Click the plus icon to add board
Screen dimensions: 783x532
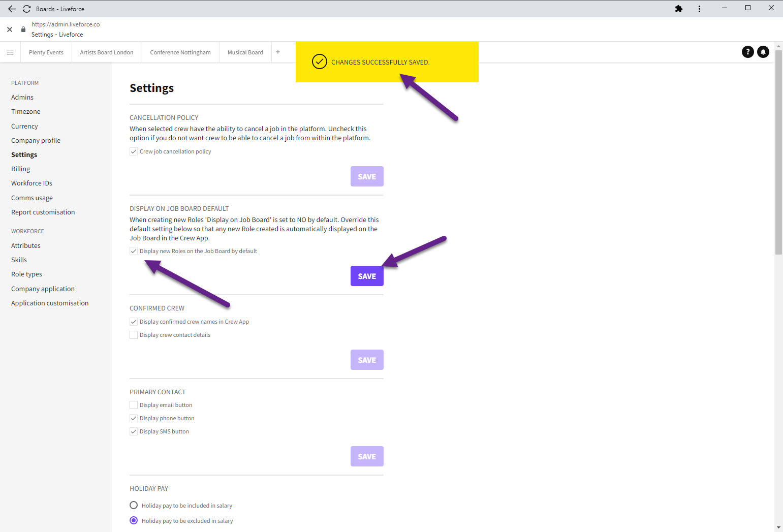[x=278, y=52]
